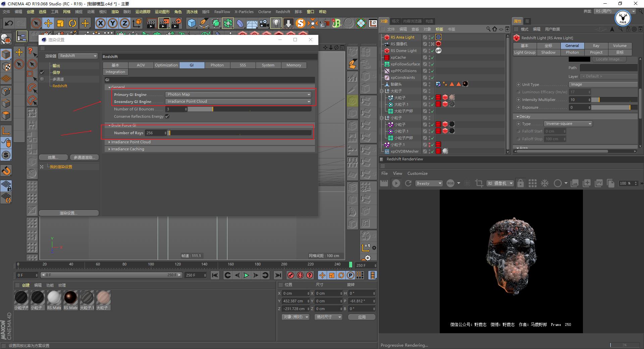Screen dimensions: 644x349
Task: Open Primary GI Engine dropdown
Action: (x=238, y=95)
